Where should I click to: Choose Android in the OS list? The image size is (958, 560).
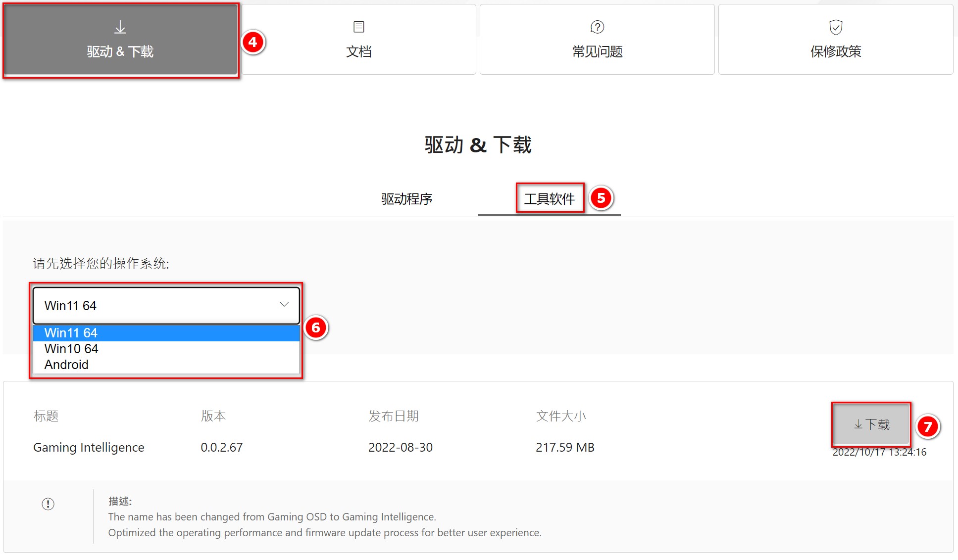coord(66,365)
